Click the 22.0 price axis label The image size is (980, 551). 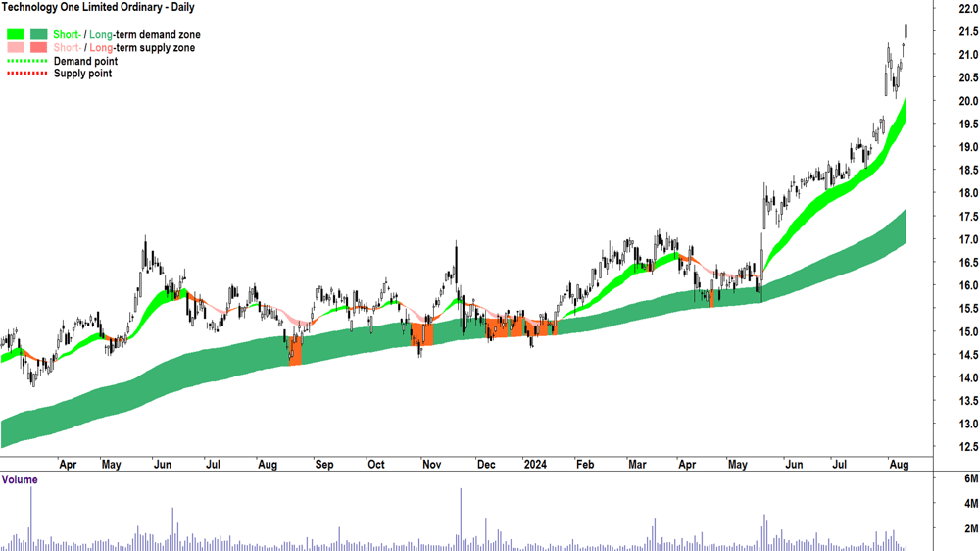[968, 8]
